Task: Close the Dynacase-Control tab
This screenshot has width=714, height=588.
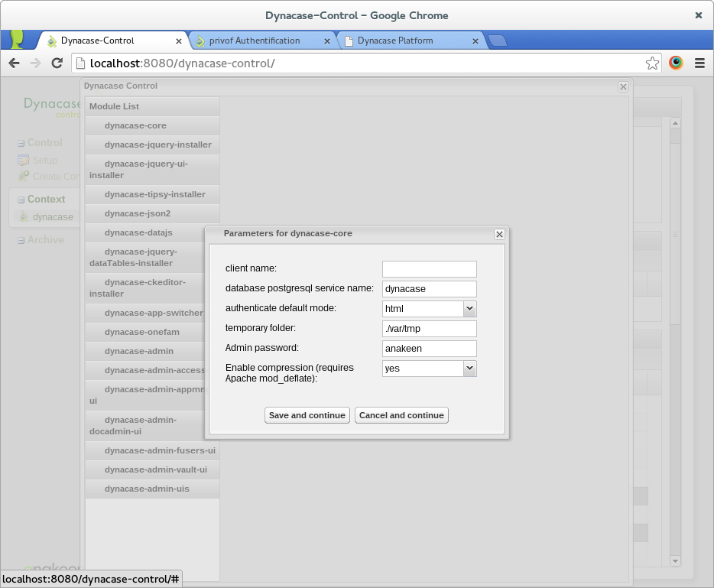Action: pyautogui.click(x=179, y=41)
